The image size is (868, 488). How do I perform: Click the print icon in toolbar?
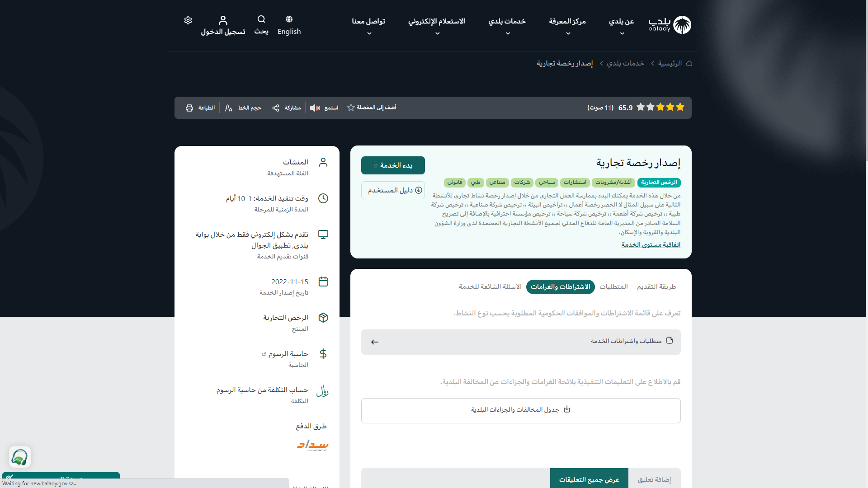click(189, 108)
